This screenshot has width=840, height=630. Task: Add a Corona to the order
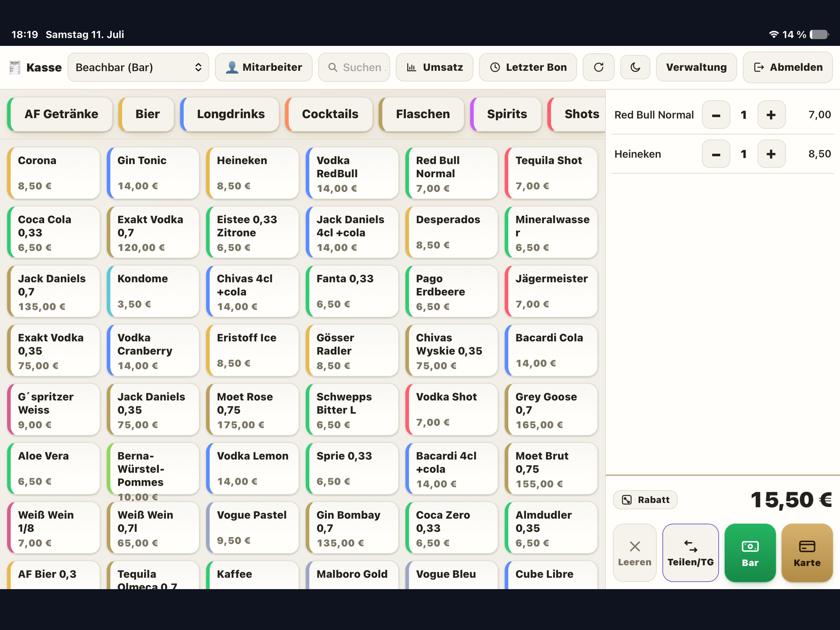tap(53, 173)
